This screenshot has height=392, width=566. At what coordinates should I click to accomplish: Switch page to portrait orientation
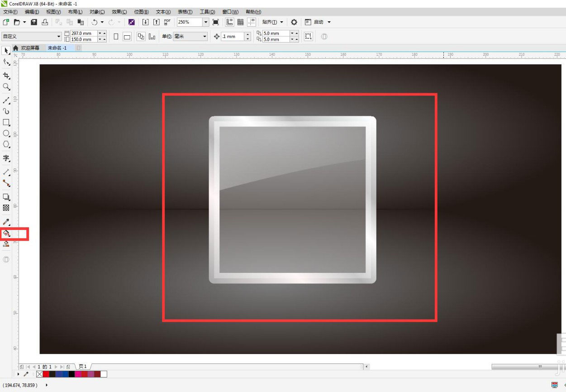[x=116, y=37]
